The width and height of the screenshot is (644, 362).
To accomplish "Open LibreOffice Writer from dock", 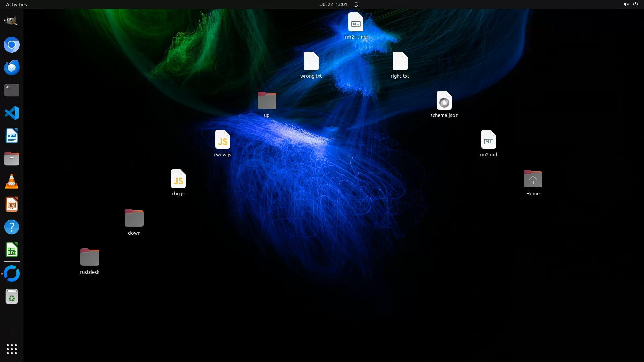I will [11, 136].
